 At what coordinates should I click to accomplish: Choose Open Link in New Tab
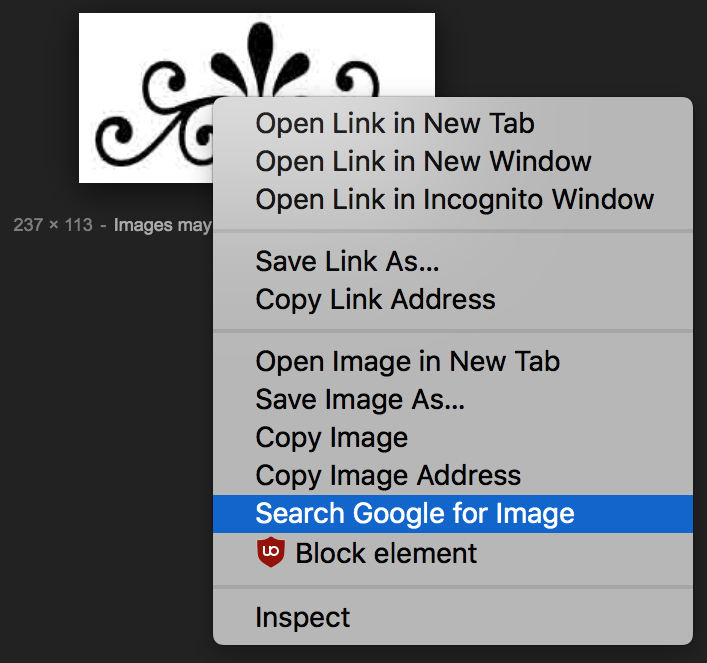point(395,123)
